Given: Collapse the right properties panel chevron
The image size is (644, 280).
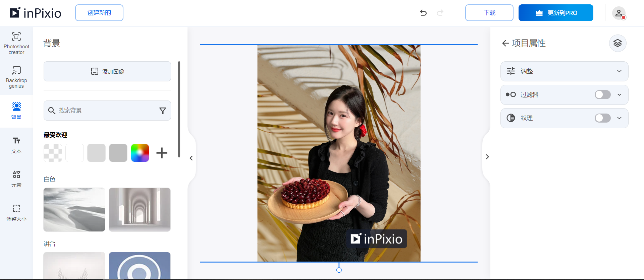Looking at the screenshot, I should (x=487, y=157).
